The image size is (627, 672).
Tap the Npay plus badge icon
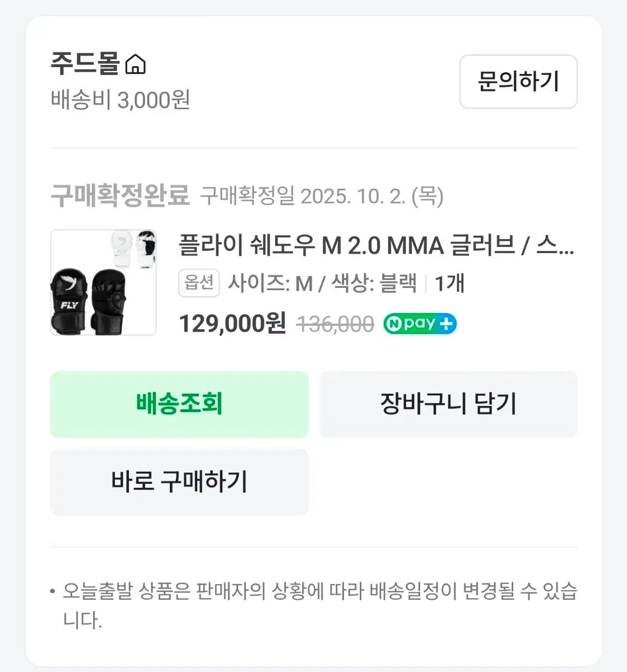click(x=420, y=324)
